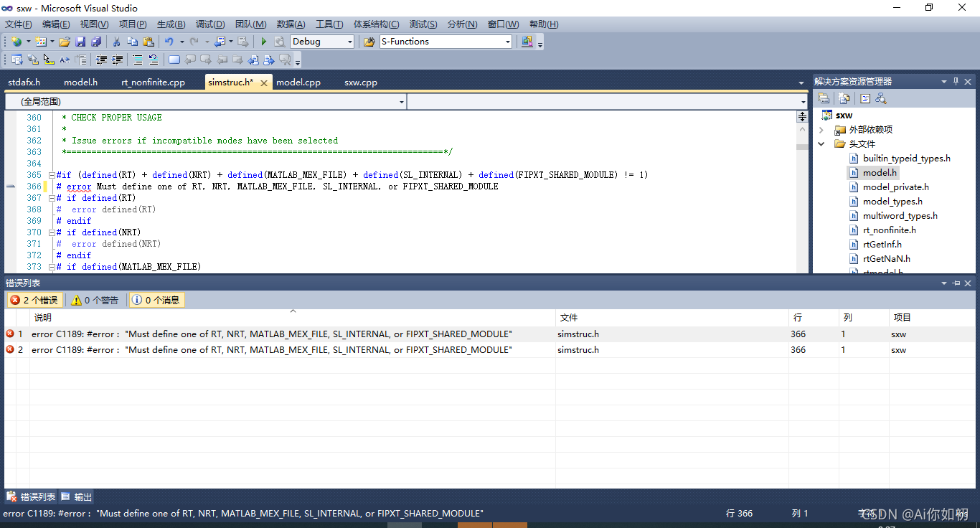Viewport: 980px width, 528px height.
Task: Collapse the 头文件 folder in Solution Explorer
Action: [x=821, y=143]
